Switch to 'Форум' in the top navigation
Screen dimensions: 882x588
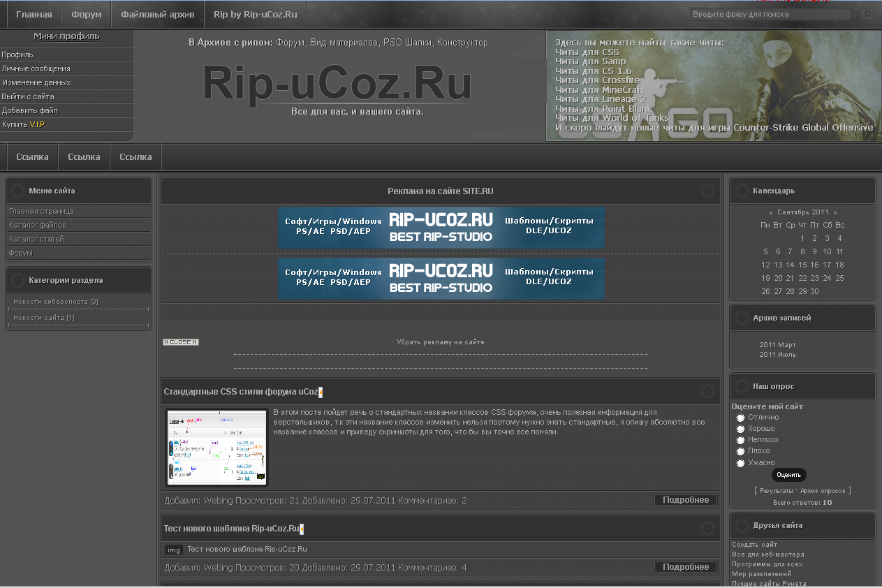coord(87,14)
